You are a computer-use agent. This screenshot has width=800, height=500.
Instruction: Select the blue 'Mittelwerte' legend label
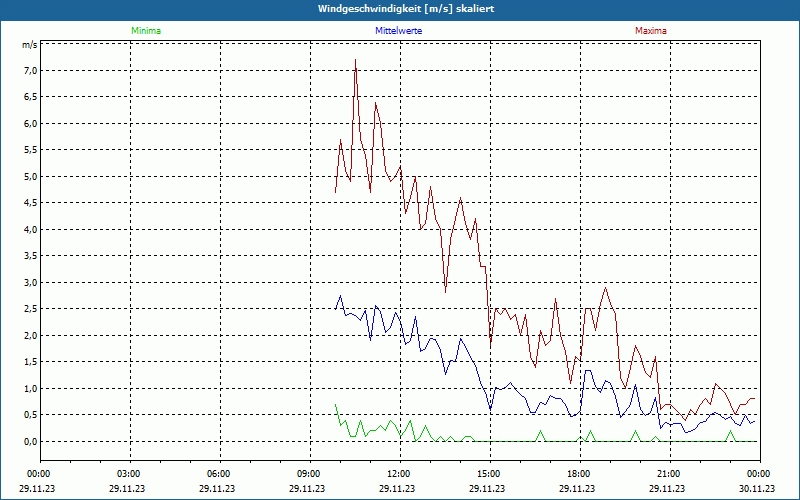(x=398, y=31)
